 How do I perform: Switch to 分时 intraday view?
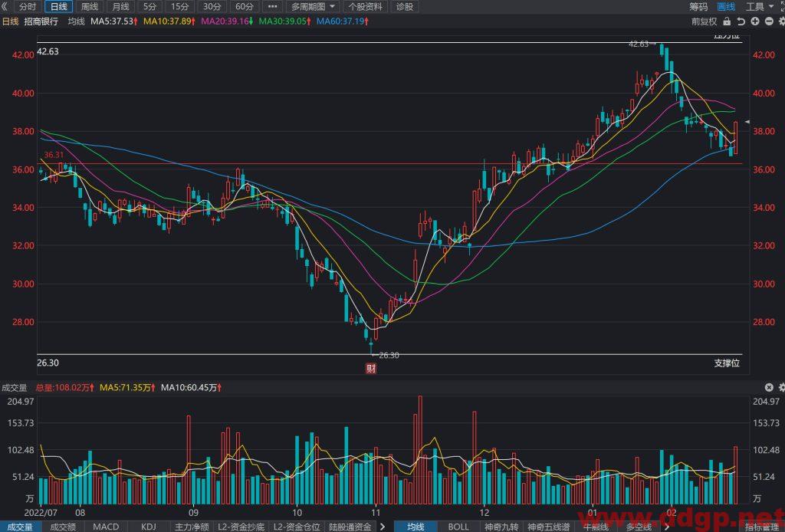tap(27, 6)
